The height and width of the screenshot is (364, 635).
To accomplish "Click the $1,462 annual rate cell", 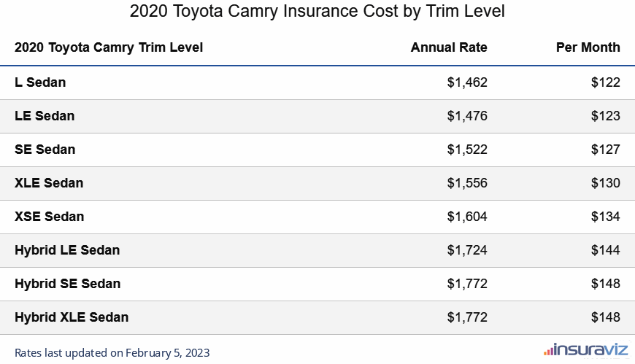I will click(x=467, y=82).
